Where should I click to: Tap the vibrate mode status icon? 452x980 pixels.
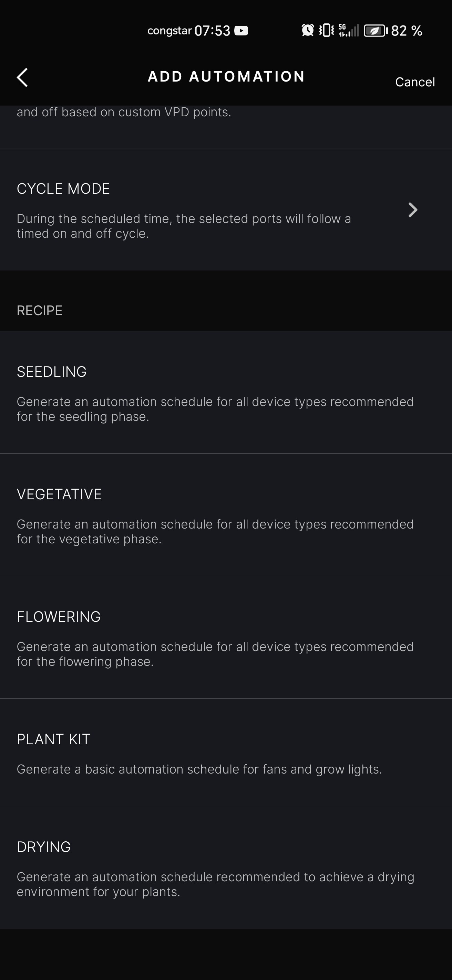(x=326, y=30)
